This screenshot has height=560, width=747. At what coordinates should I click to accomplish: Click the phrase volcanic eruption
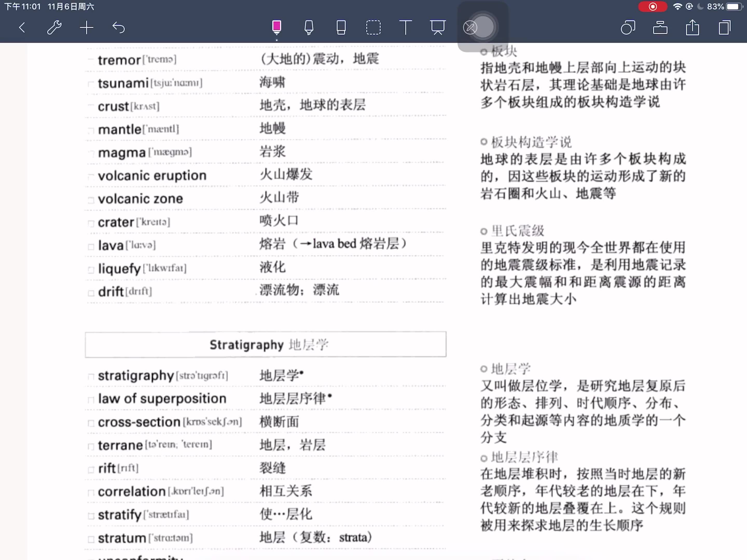click(152, 176)
